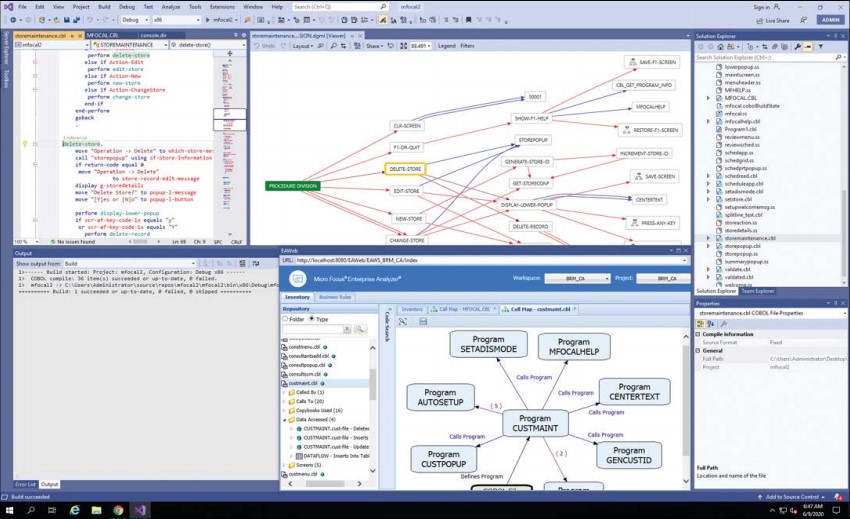Open the STOREMAINTENANCE type navigation dropdown
The height and width of the screenshot is (519, 850).
pyautogui.click(x=130, y=44)
